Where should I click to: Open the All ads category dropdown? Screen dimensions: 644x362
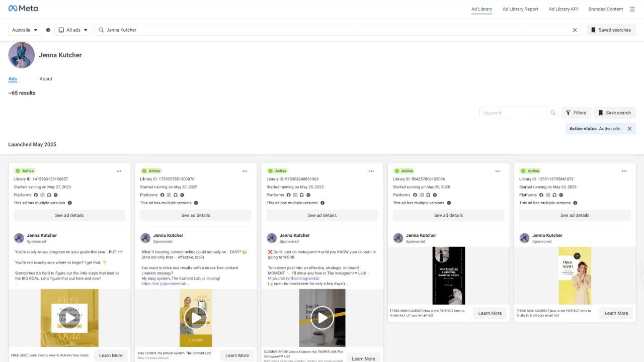click(73, 30)
